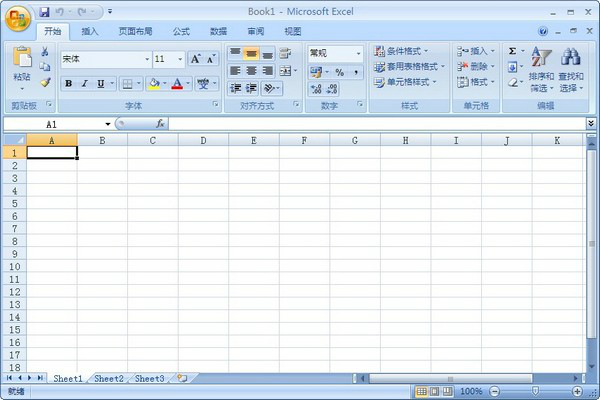Screen dimensions: 600x400
Task: Wrap text in cell
Action: tap(285, 53)
